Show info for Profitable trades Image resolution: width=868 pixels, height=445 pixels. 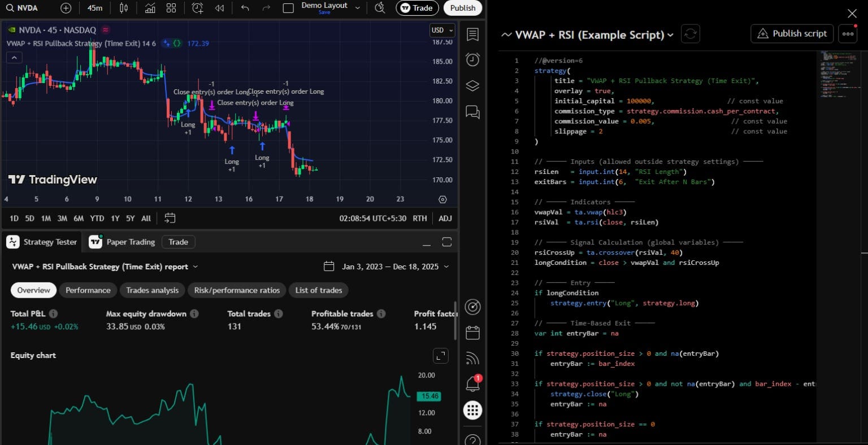(381, 313)
